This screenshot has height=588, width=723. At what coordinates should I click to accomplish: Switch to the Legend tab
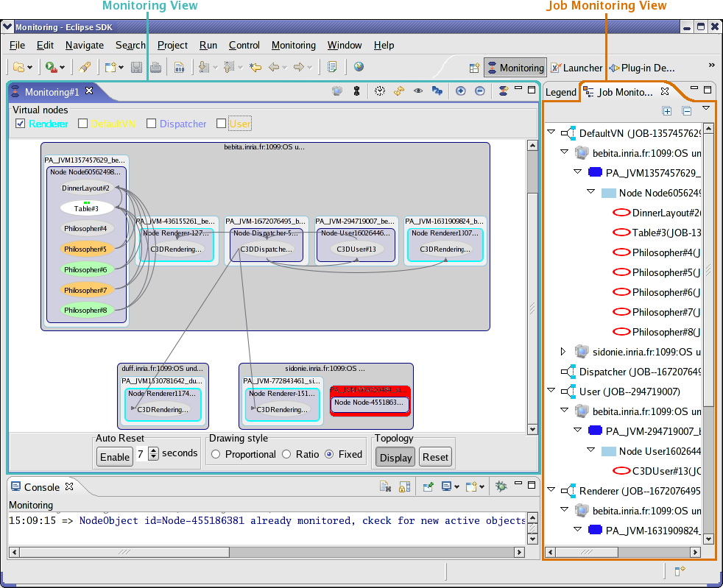(560, 92)
